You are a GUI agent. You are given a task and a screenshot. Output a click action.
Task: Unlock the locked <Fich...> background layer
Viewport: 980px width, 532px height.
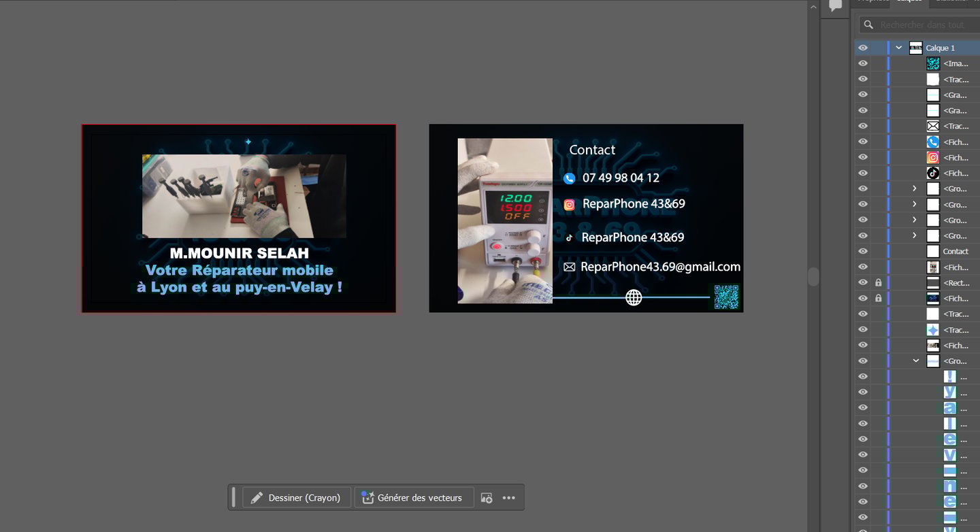tap(879, 298)
